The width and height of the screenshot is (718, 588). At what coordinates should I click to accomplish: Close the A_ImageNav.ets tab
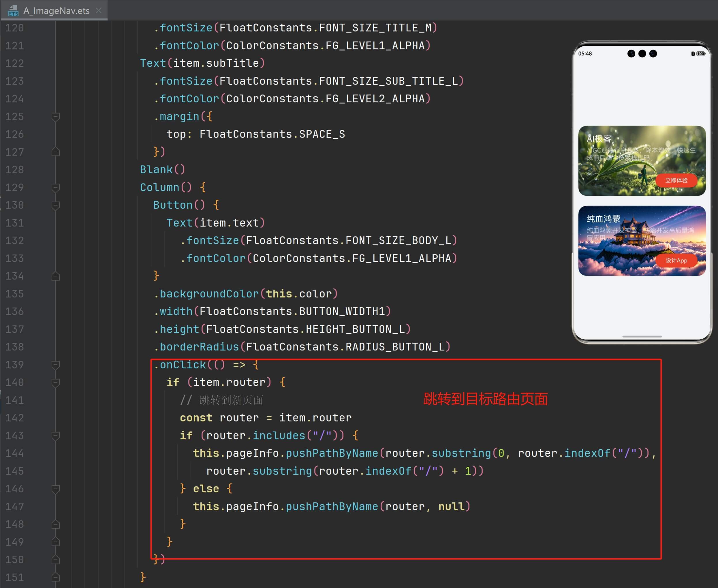99,10
